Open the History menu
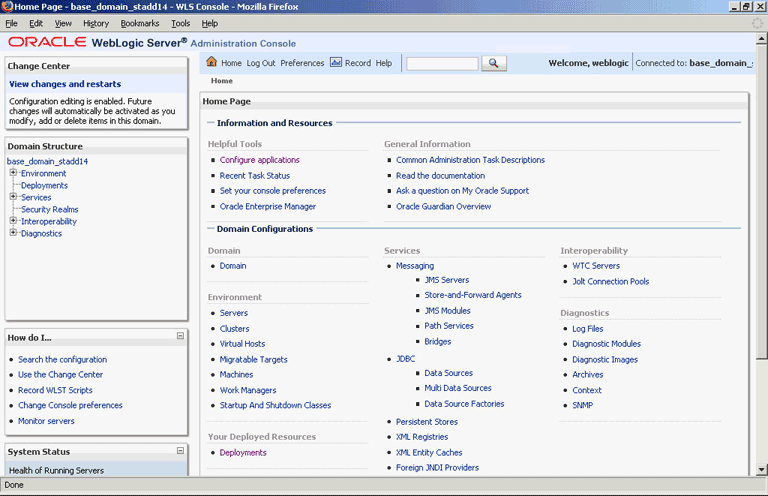This screenshot has width=768, height=496. pyautogui.click(x=96, y=24)
